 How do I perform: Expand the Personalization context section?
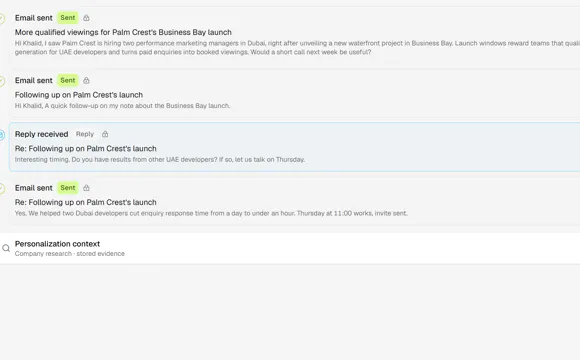pyautogui.click(x=290, y=248)
